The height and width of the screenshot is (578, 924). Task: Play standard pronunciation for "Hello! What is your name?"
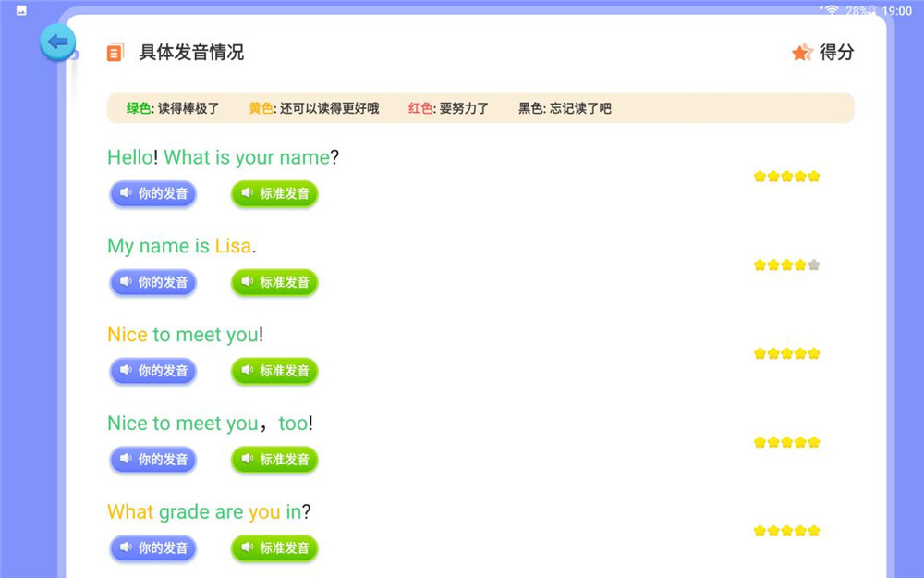point(274,194)
